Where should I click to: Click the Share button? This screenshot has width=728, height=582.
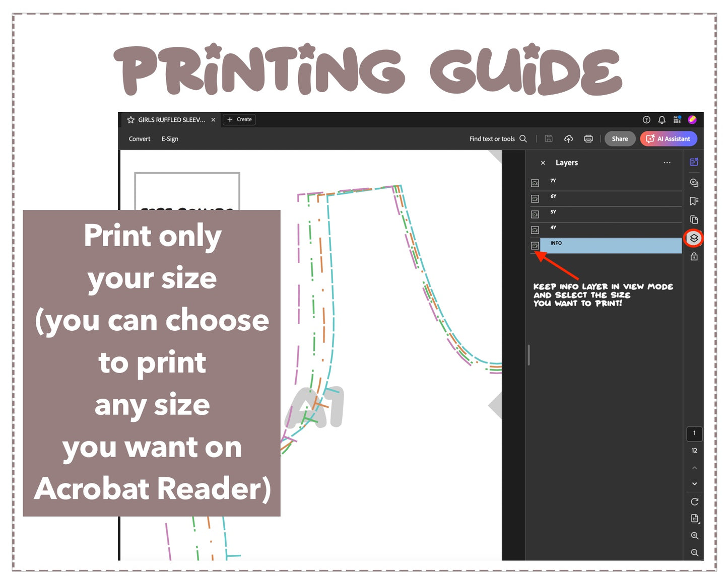620,139
